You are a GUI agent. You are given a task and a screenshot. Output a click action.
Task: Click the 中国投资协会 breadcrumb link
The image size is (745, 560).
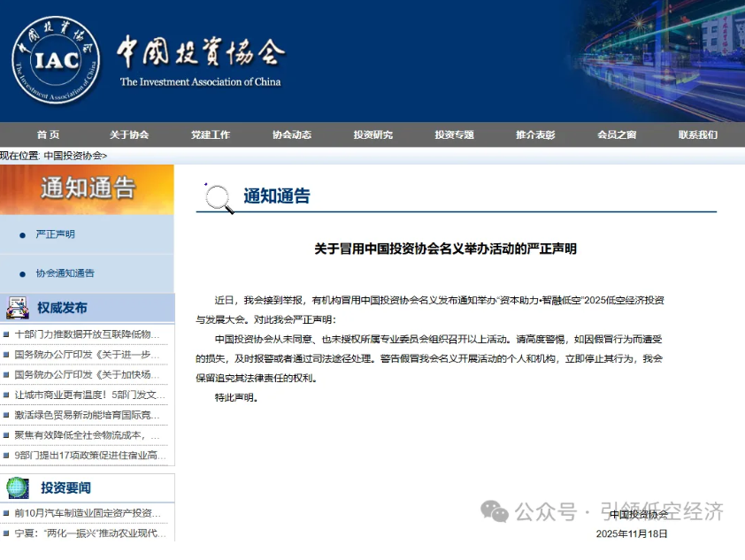pyautogui.click(x=75, y=156)
